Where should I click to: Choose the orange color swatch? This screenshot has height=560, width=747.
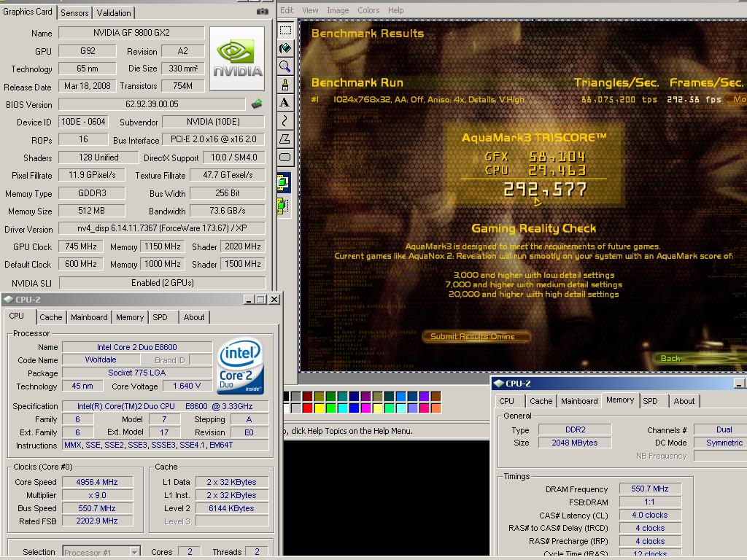pyautogui.click(x=436, y=408)
